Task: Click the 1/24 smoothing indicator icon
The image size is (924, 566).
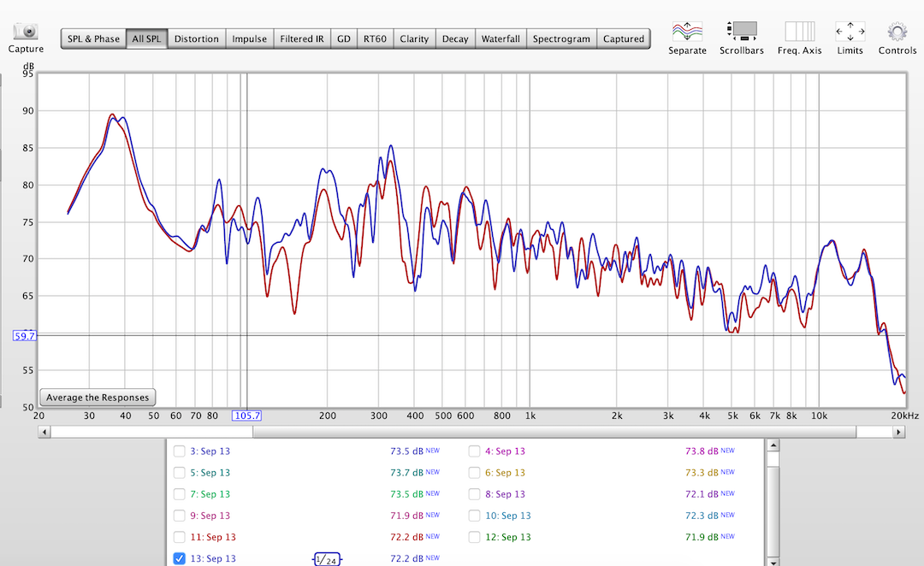Action: click(x=326, y=559)
